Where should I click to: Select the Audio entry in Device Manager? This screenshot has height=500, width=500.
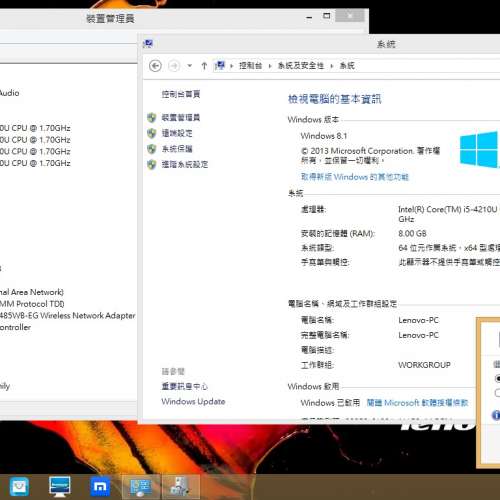(x=10, y=93)
